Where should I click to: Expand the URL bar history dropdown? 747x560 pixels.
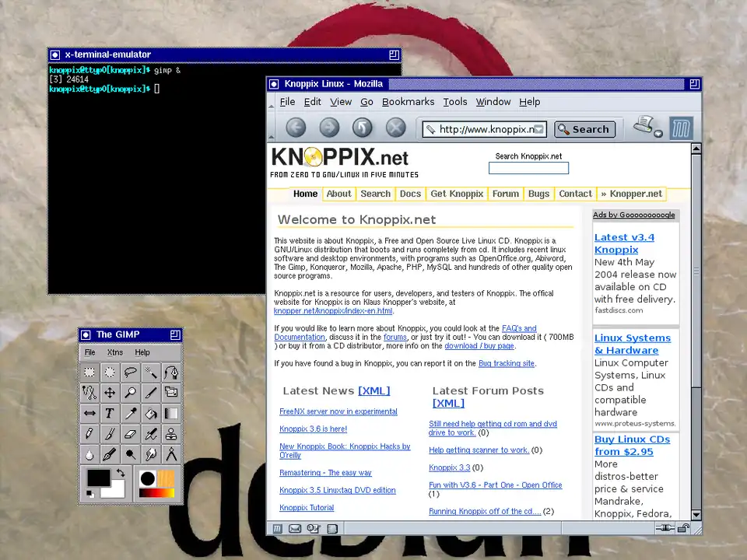[x=540, y=129]
